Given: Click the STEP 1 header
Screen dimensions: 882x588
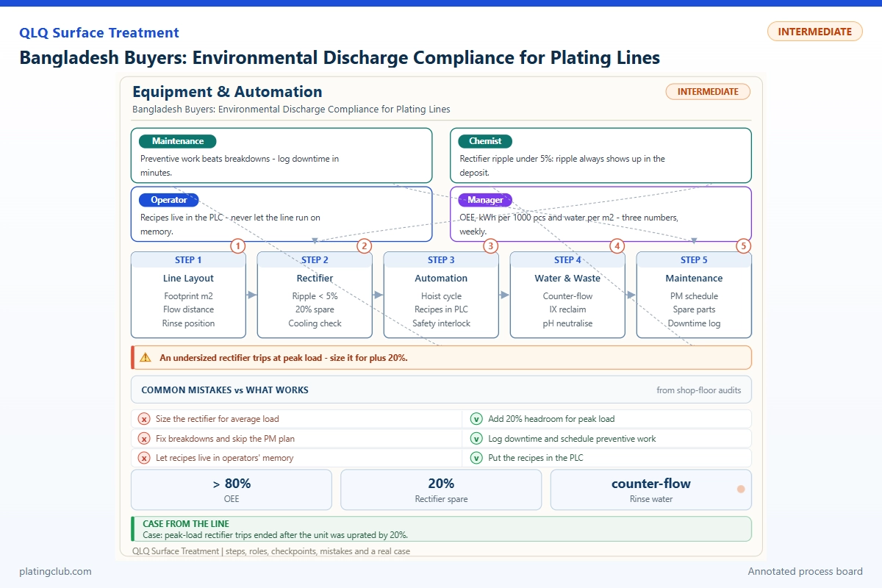Looking at the screenshot, I should click(188, 259).
